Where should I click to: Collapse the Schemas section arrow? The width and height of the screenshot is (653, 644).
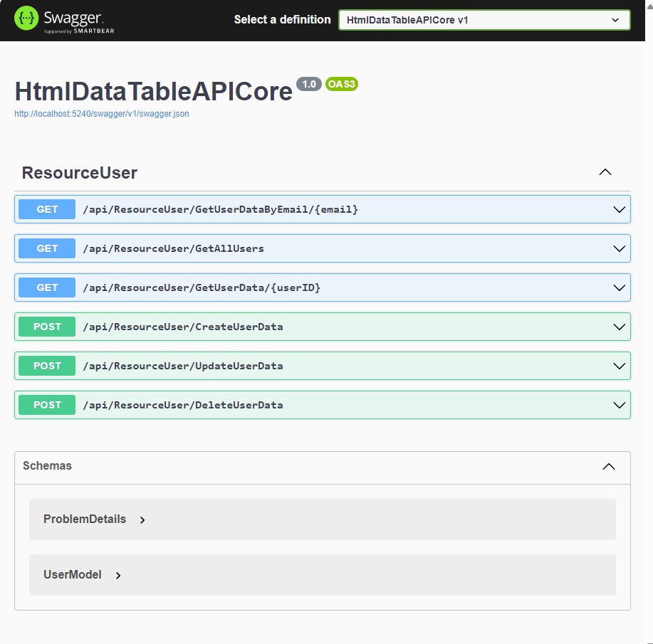[609, 467]
